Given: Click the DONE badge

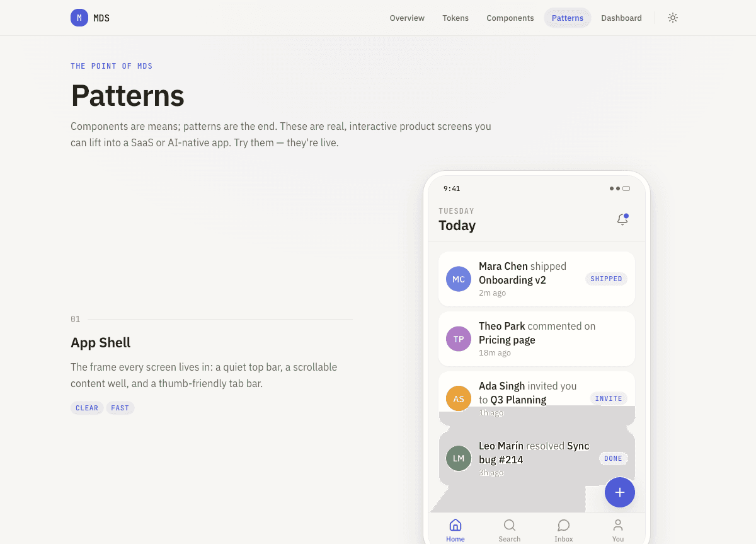Looking at the screenshot, I should pyautogui.click(x=613, y=458).
